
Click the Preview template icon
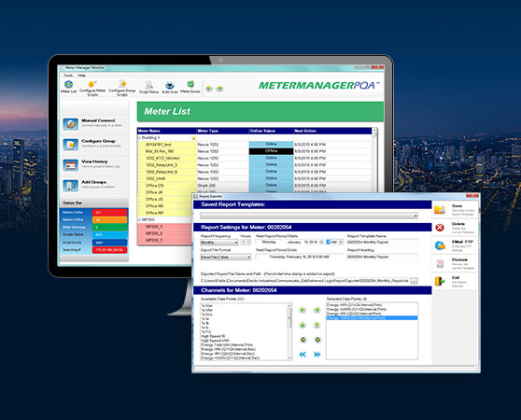440,263
